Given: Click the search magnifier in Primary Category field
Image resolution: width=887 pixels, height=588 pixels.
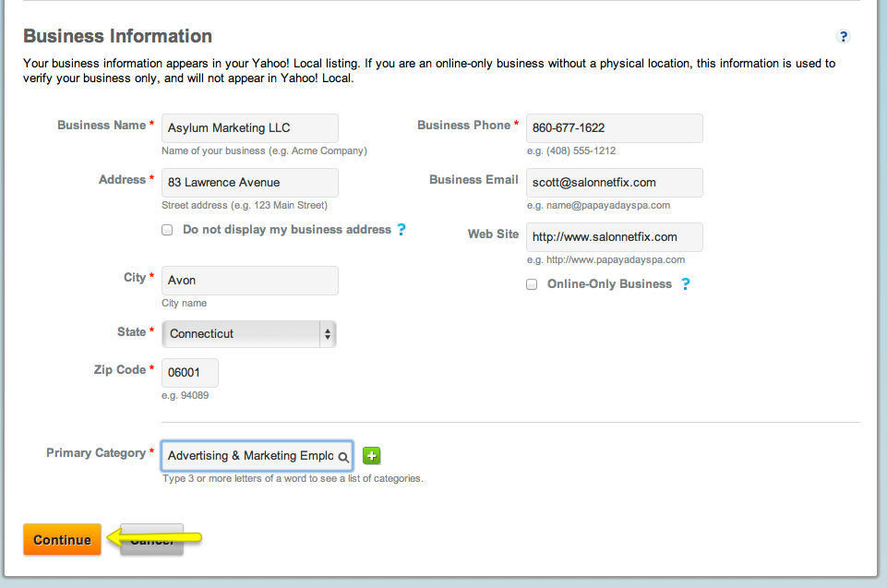Looking at the screenshot, I should [342, 456].
